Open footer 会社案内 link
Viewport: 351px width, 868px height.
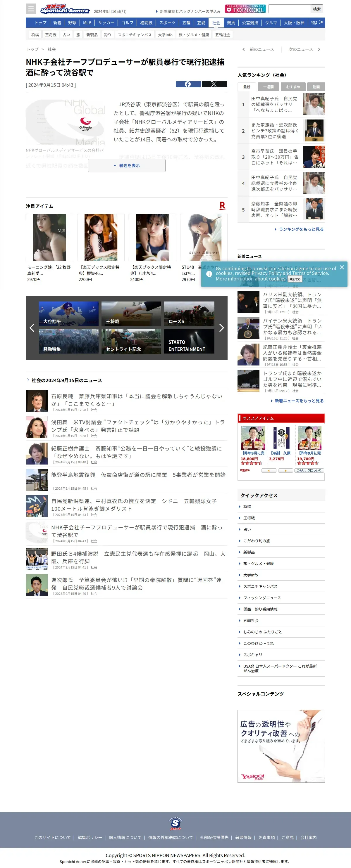point(309,837)
